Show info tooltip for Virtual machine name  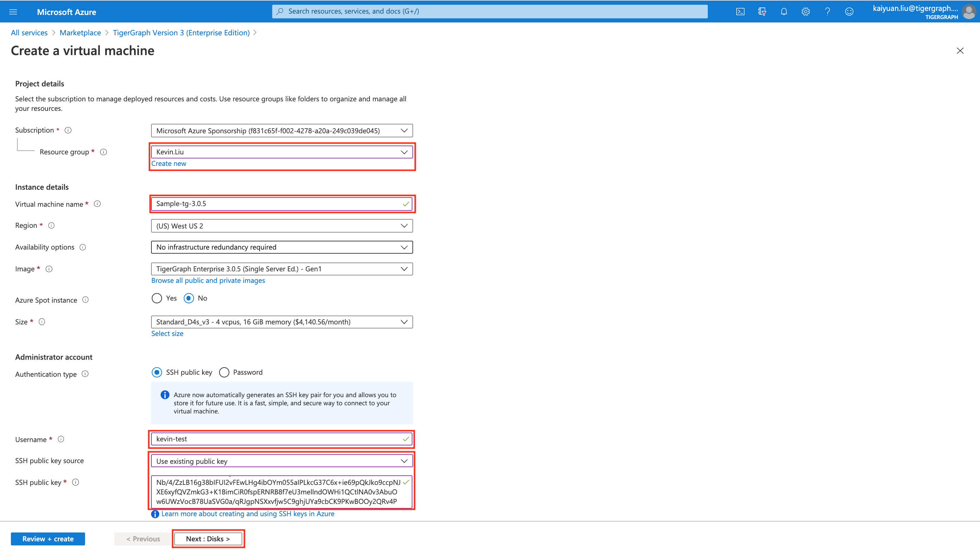click(98, 204)
